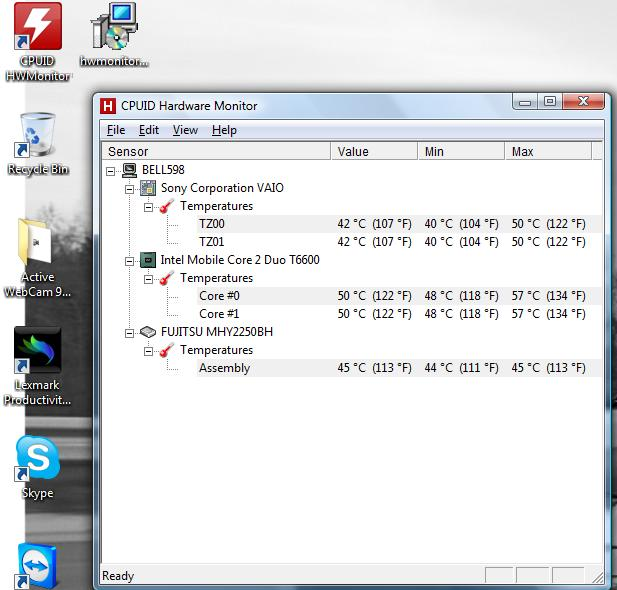Collapse the BELL598 root node
617x590 pixels.
[111, 171]
